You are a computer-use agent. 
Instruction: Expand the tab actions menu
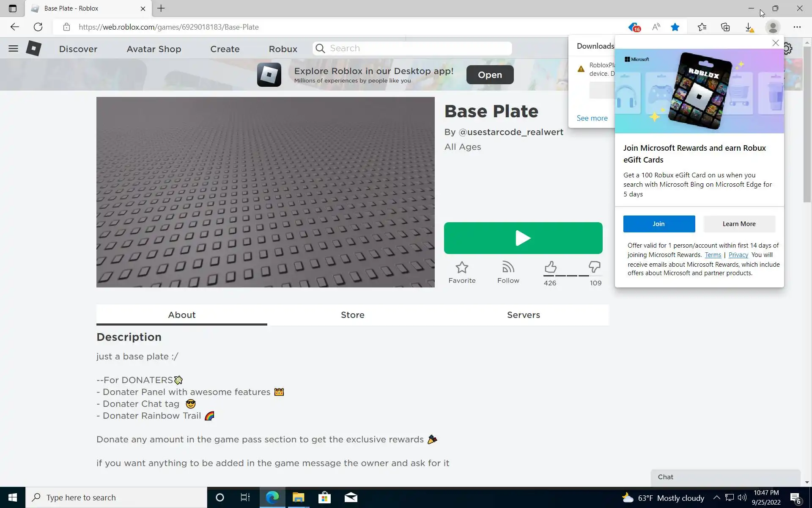point(13,8)
